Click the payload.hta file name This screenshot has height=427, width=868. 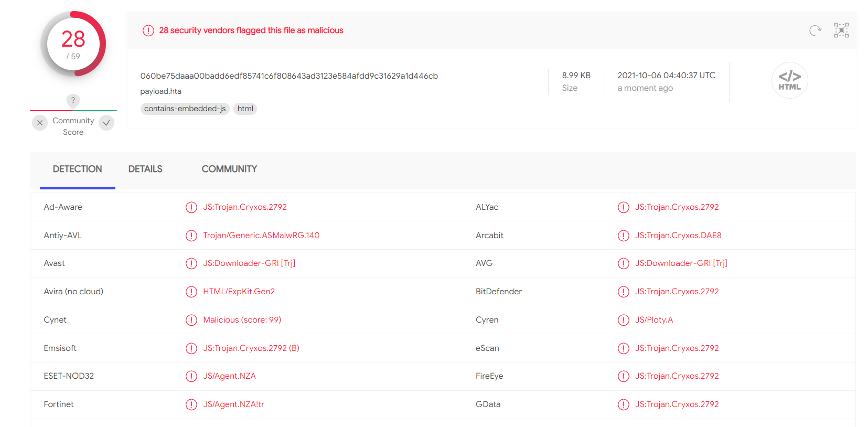160,91
